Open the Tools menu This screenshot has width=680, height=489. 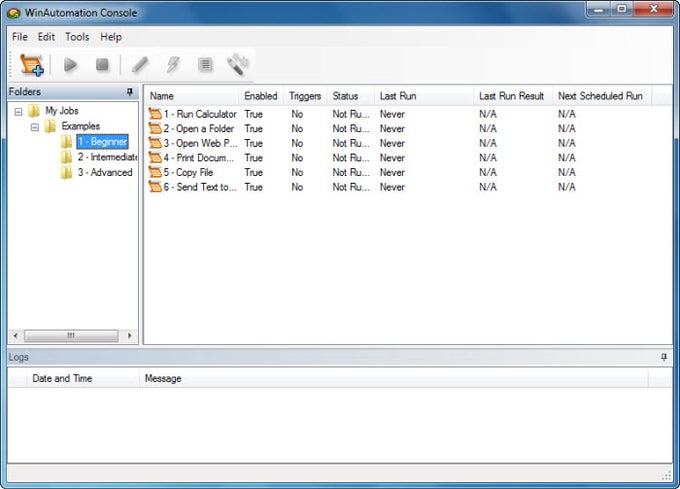(77, 37)
